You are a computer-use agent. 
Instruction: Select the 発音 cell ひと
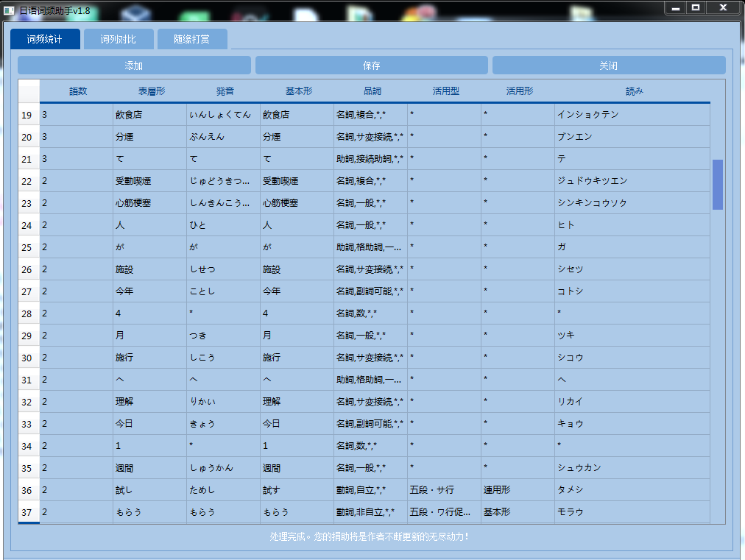pos(223,224)
